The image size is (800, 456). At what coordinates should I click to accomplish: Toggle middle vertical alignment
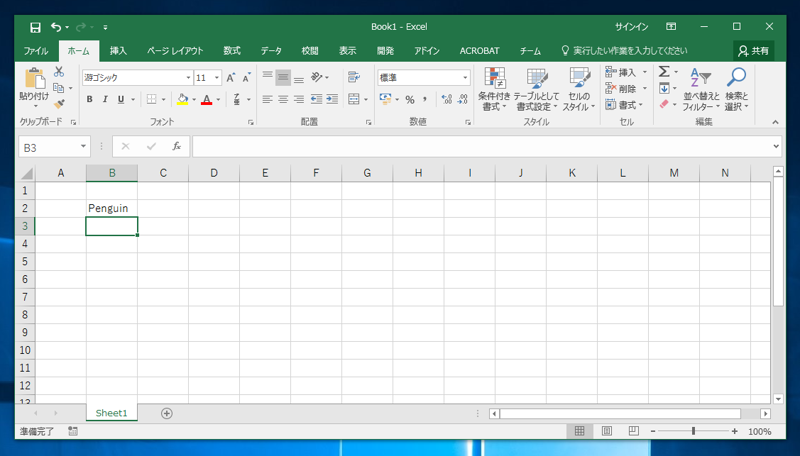click(283, 78)
